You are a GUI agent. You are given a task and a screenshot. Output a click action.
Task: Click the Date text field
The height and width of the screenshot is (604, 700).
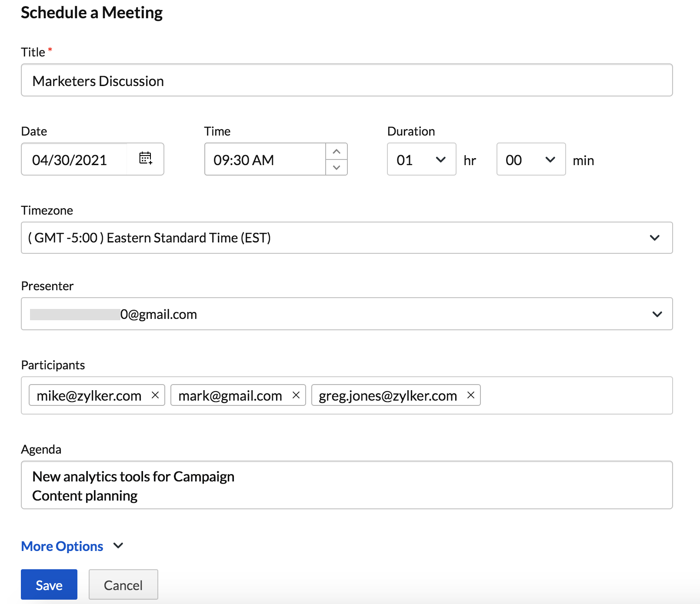pos(74,159)
